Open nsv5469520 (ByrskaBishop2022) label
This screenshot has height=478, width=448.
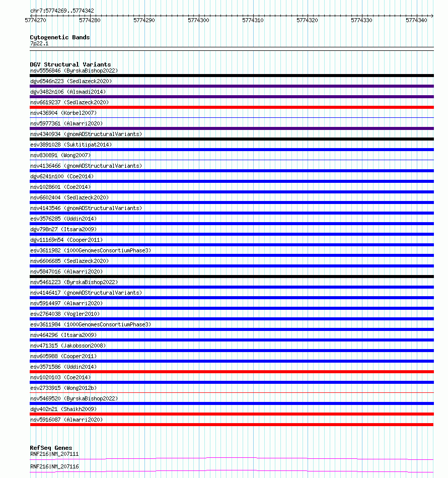[74, 398]
